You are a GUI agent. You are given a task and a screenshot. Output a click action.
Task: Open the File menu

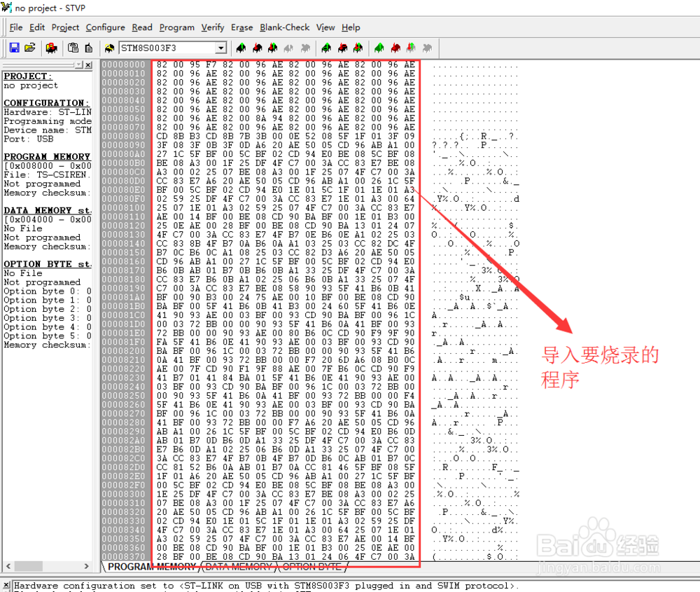pos(15,27)
